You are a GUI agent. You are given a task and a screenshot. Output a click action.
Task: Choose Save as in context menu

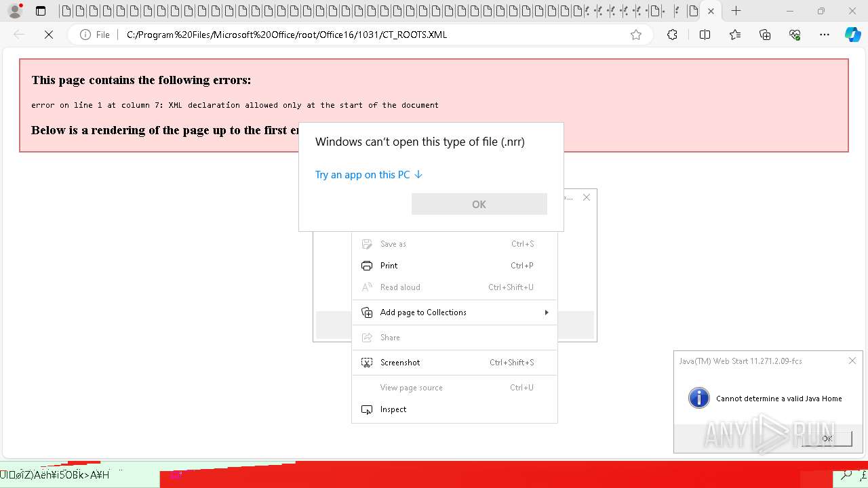tap(454, 244)
